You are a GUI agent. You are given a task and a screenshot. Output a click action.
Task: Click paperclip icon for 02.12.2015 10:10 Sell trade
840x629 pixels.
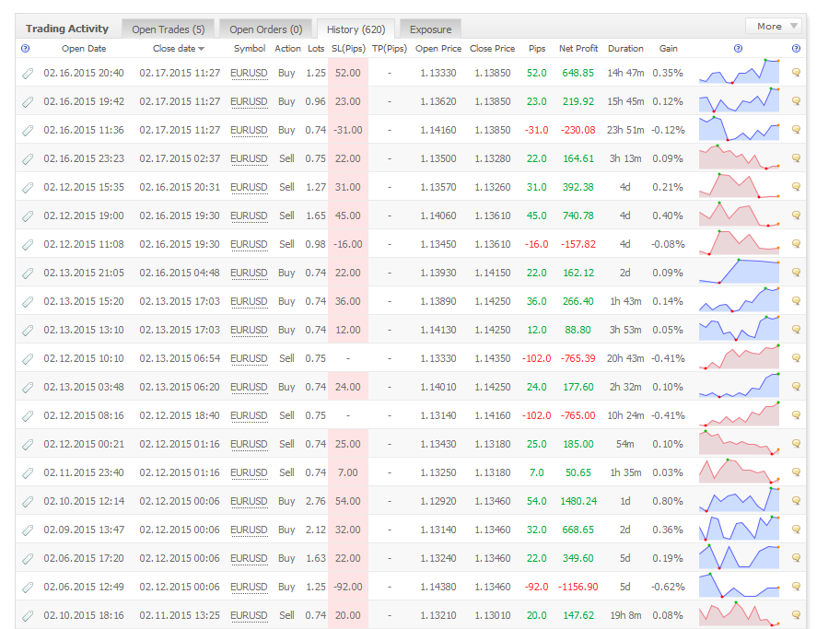(28, 359)
